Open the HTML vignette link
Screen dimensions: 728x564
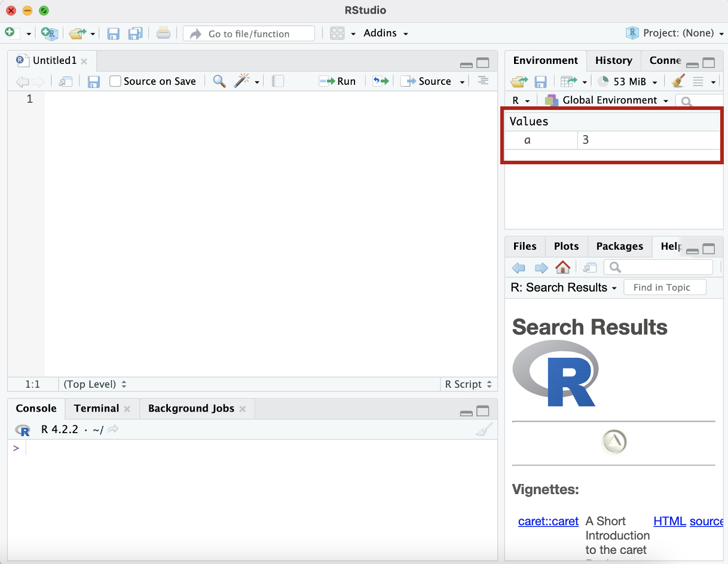[x=669, y=521]
